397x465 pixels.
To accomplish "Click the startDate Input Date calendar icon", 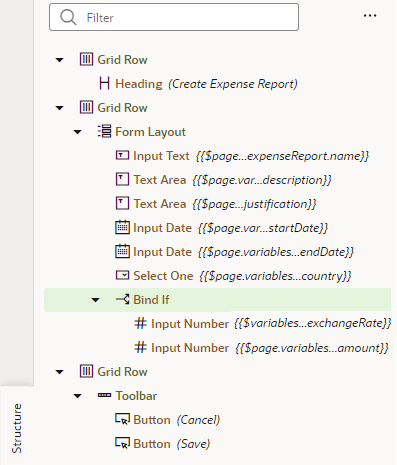I will [122, 227].
